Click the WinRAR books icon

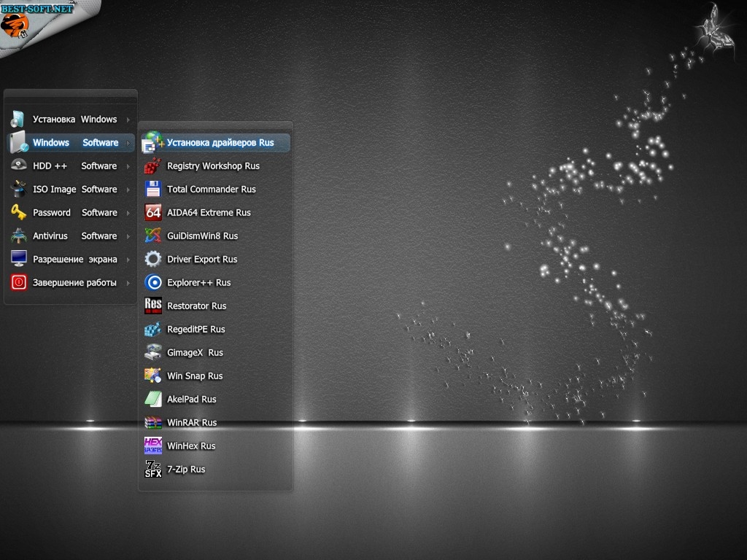(153, 422)
